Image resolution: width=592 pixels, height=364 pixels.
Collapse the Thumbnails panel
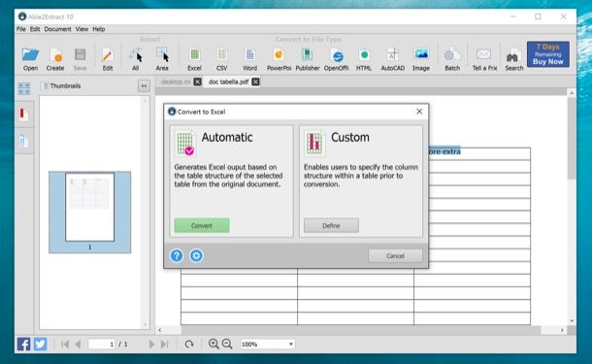[x=144, y=86]
